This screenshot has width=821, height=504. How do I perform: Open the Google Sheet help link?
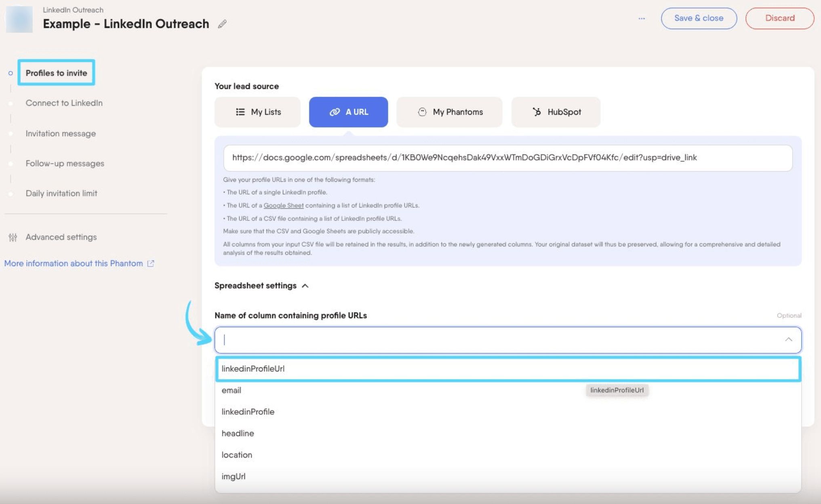click(283, 206)
